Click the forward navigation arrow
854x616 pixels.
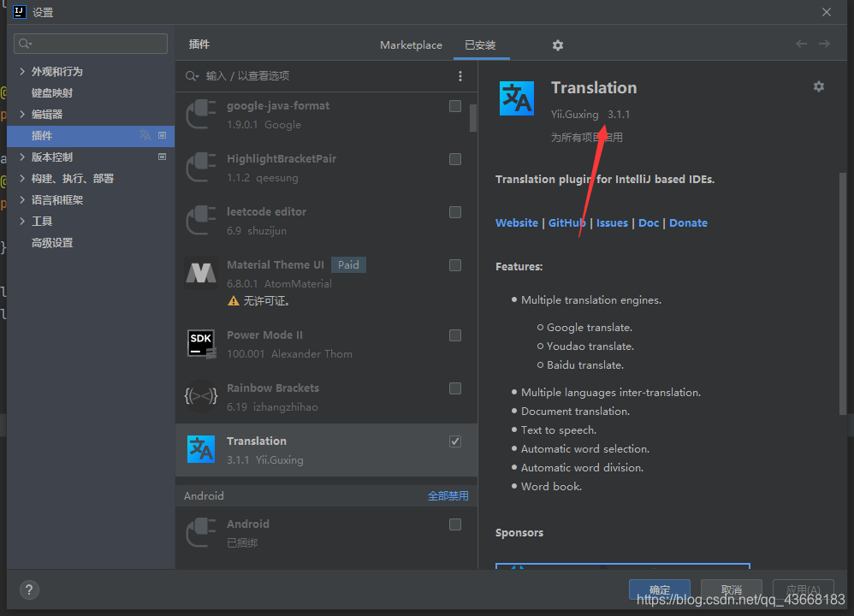tap(825, 44)
